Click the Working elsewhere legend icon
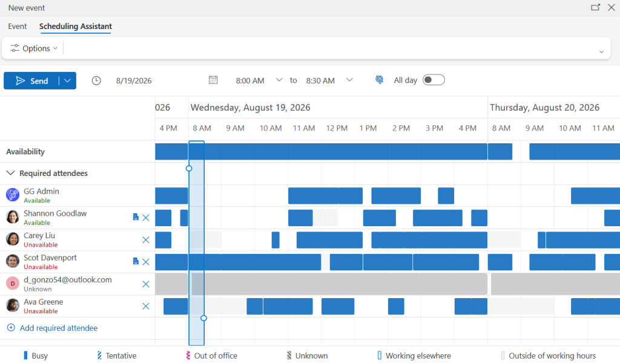 click(x=379, y=356)
